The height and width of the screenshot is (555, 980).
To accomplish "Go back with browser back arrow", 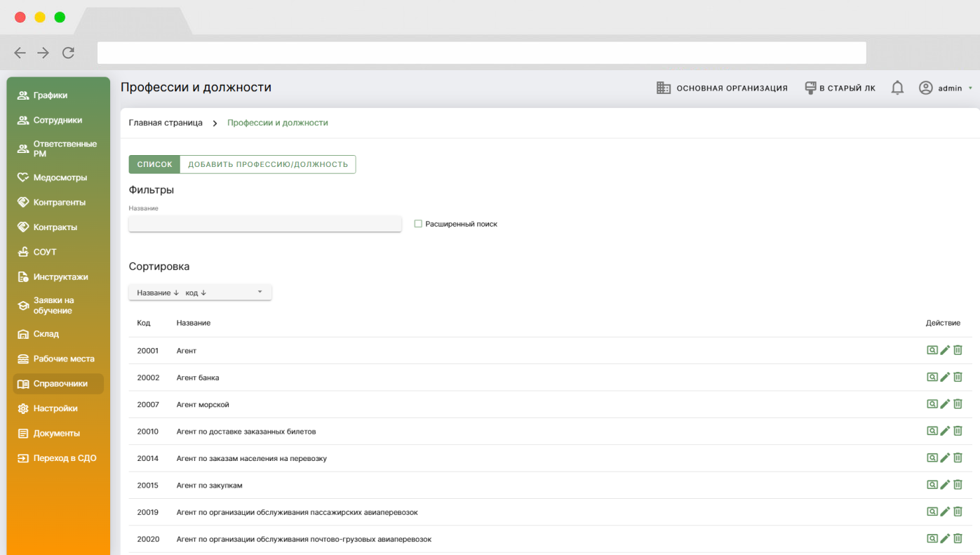I will coord(20,53).
